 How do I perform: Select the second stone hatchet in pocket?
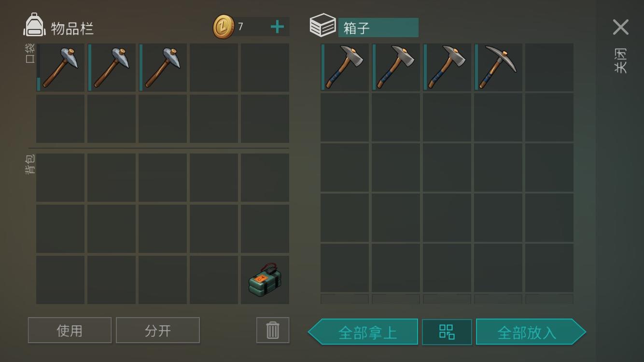112,68
